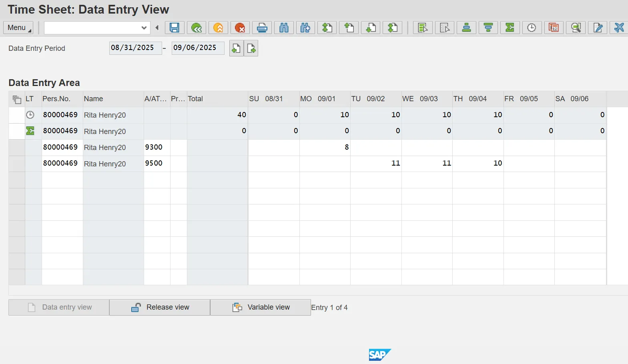Click the MO 09/01 column header
This screenshot has height=364, width=628.
pos(325,99)
